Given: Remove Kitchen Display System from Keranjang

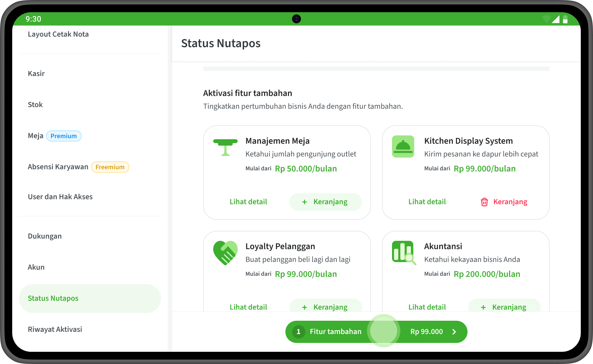Looking at the screenshot, I should coord(504,202).
